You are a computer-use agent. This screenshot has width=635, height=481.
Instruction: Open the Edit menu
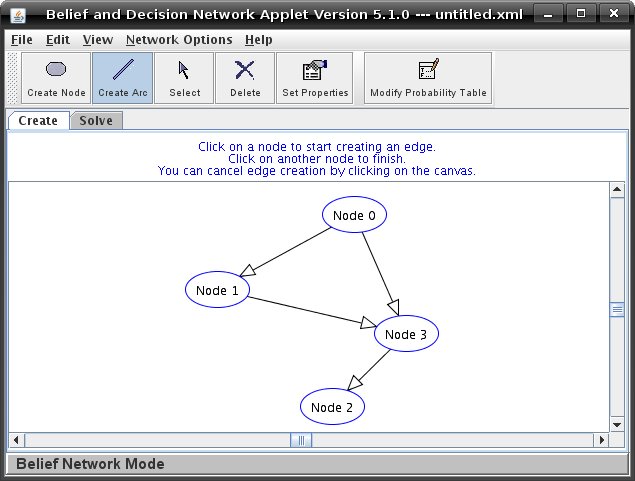(x=58, y=40)
